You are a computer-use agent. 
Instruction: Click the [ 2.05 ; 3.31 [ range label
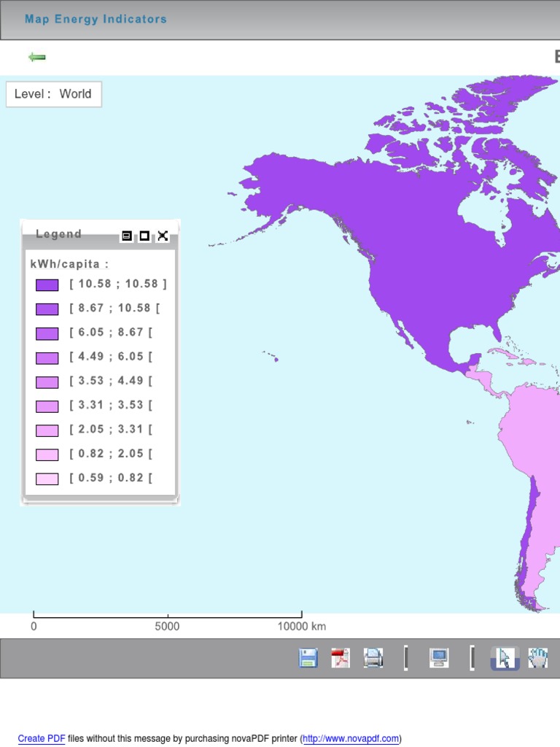pos(111,429)
